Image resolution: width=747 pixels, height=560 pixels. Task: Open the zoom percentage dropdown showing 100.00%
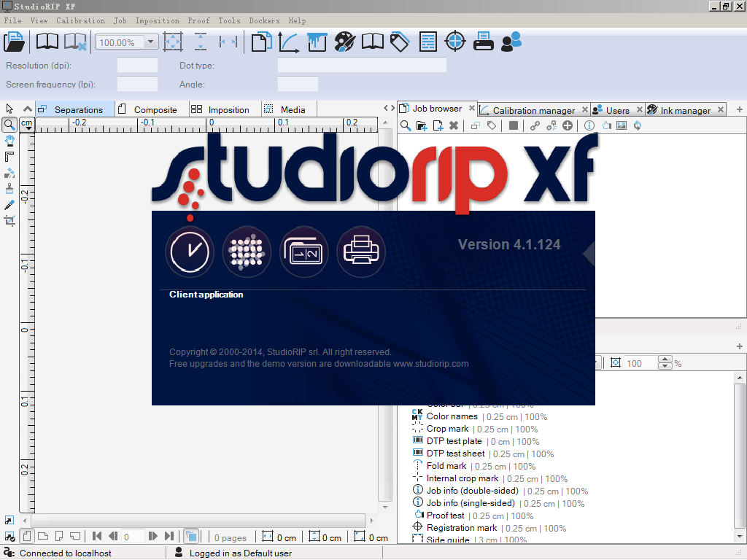(x=150, y=42)
